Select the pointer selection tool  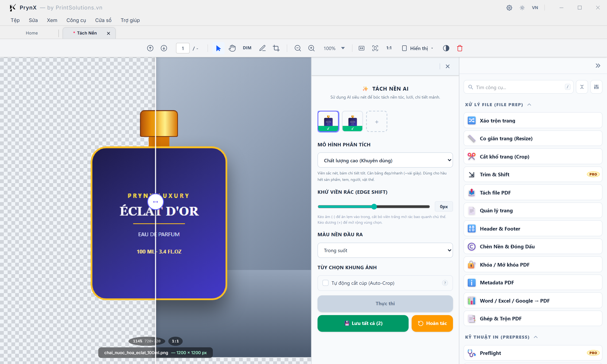tap(218, 48)
